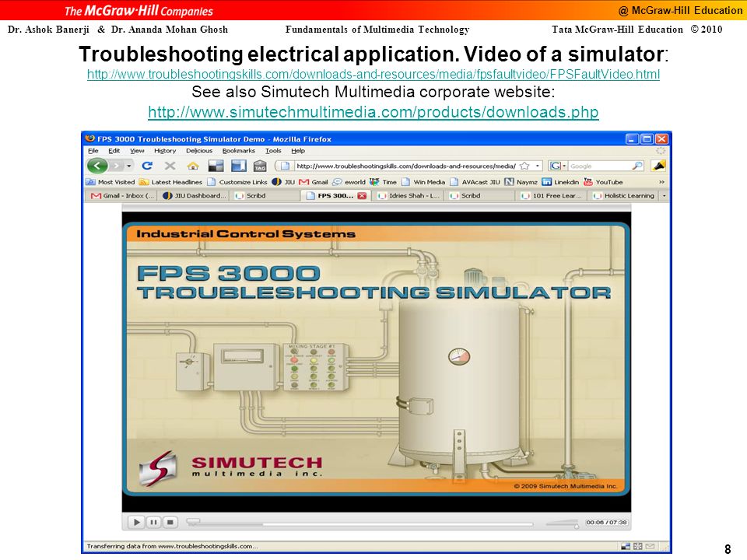Close the FPS 300... tab with red X
Viewport: 747px width, 560px height.
362,196
